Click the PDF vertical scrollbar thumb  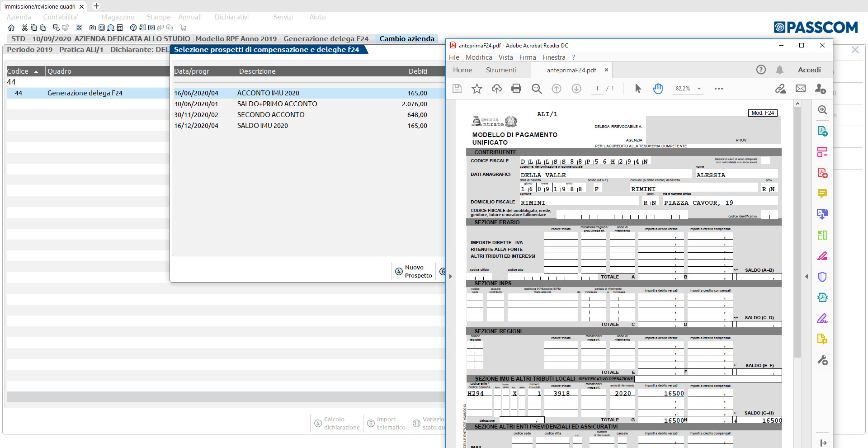point(797,231)
